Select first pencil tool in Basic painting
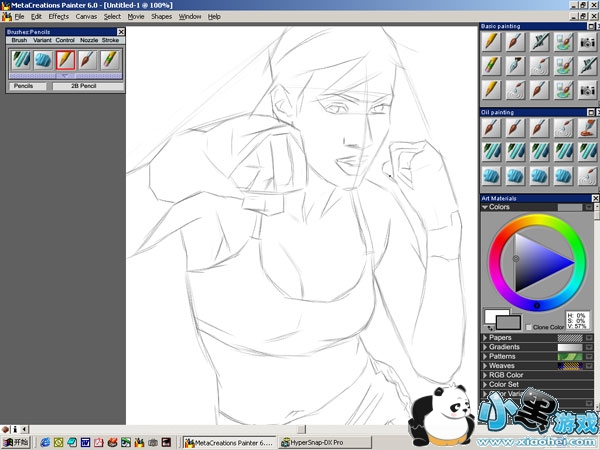600x450 pixels. [x=491, y=42]
